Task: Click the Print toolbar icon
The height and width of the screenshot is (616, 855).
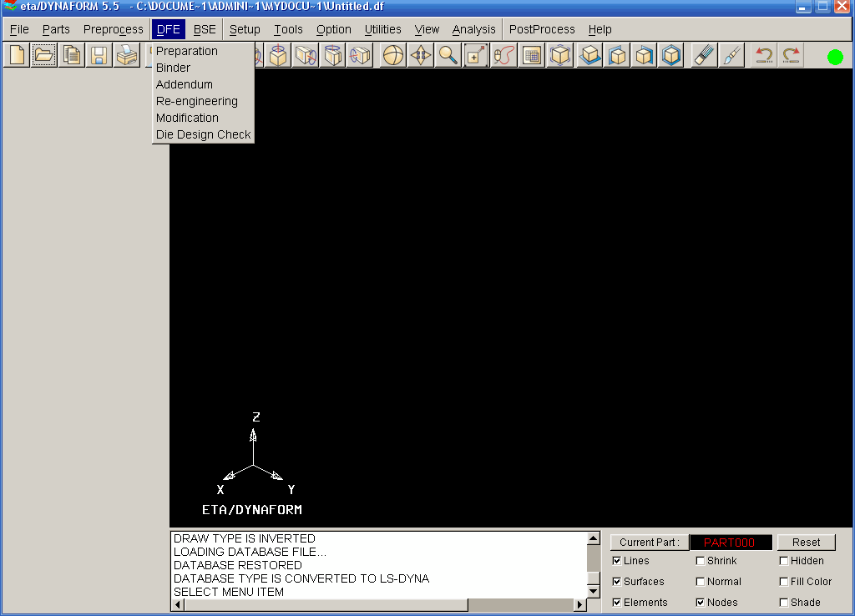Action: pos(127,55)
